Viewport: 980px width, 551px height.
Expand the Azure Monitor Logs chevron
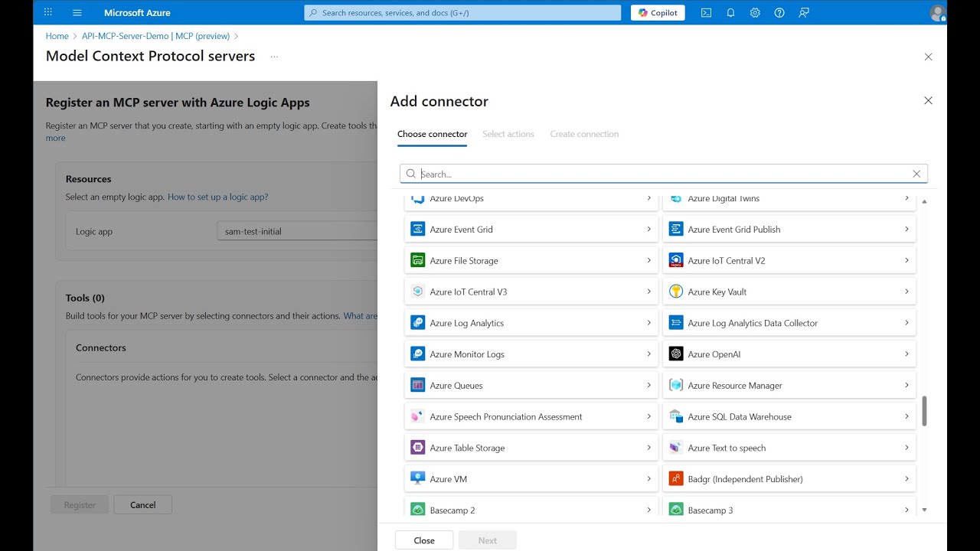[x=648, y=354]
